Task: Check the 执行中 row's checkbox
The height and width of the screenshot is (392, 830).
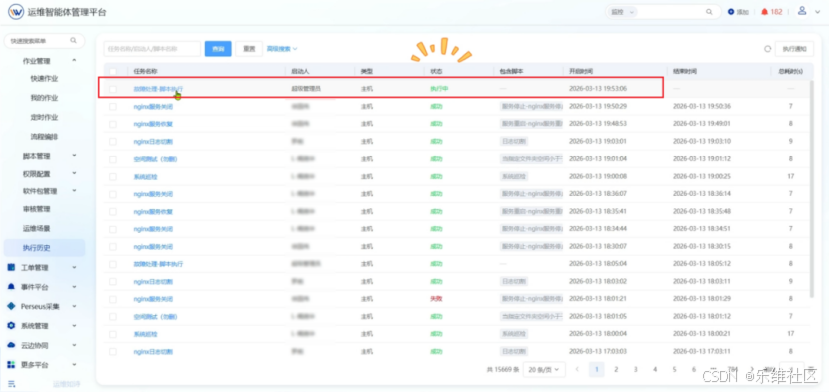Action: 113,89
